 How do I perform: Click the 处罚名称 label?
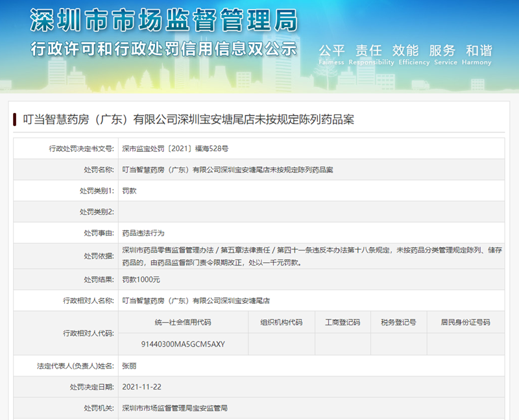(x=99, y=170)
